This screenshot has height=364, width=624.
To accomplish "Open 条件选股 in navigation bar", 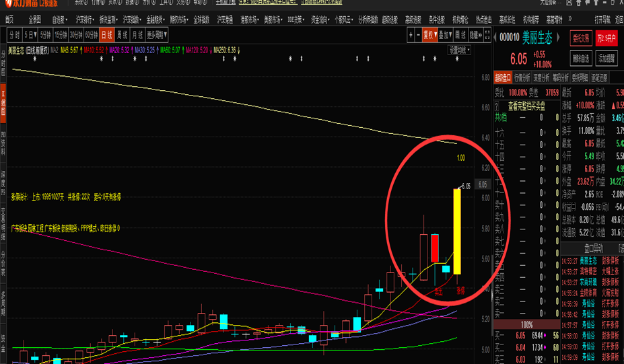I will (x=437, y=20).
